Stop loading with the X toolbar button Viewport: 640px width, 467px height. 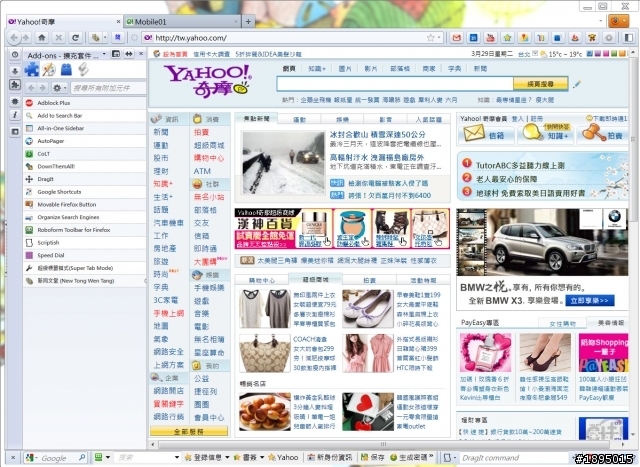click(x=59, y=38)
